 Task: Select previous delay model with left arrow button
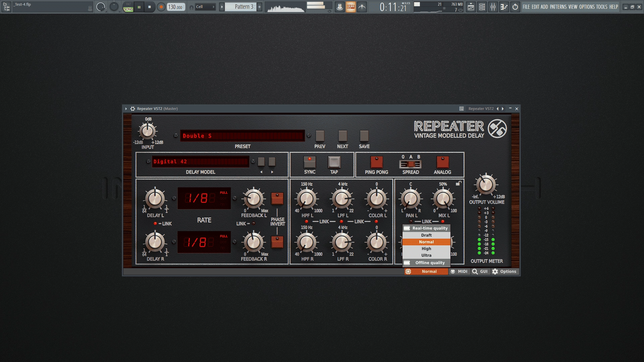pos(261,162)
